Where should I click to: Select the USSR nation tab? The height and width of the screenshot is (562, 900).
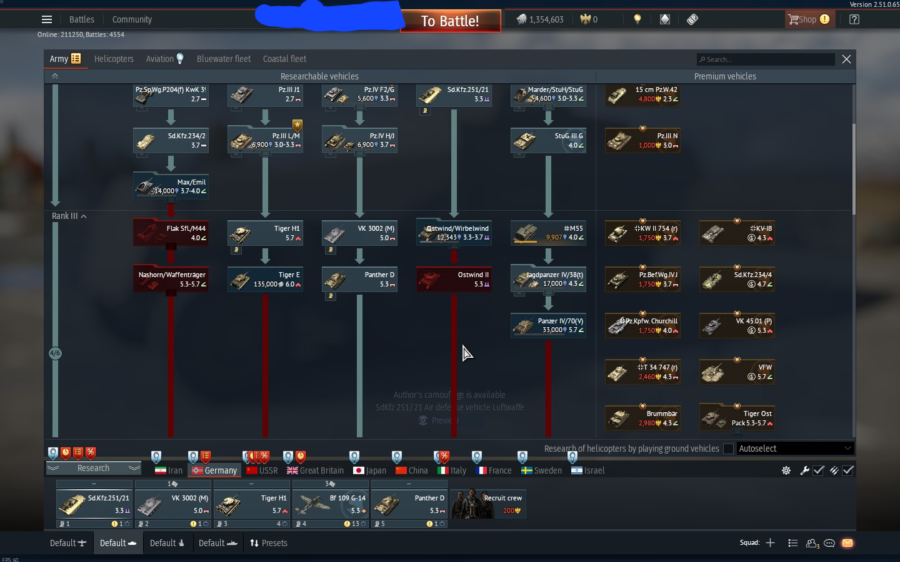[x=262, y=470]
